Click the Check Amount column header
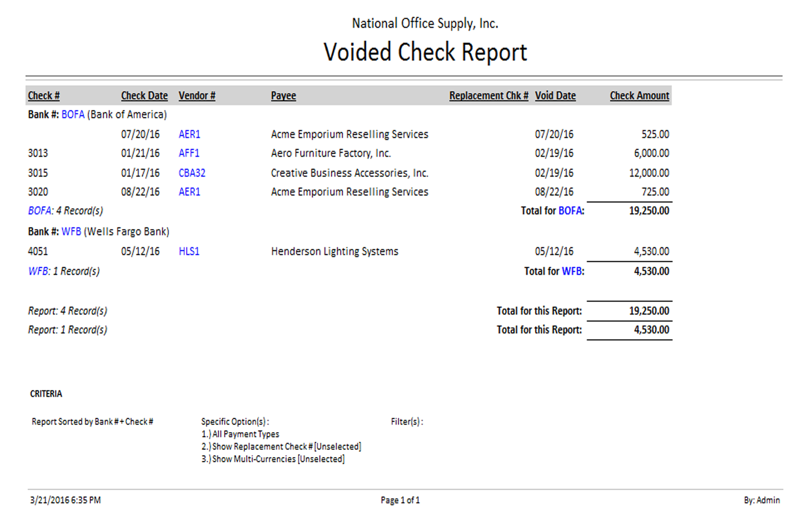The height and width of the screenshot is (520, 812). click(x=639, y=95)
